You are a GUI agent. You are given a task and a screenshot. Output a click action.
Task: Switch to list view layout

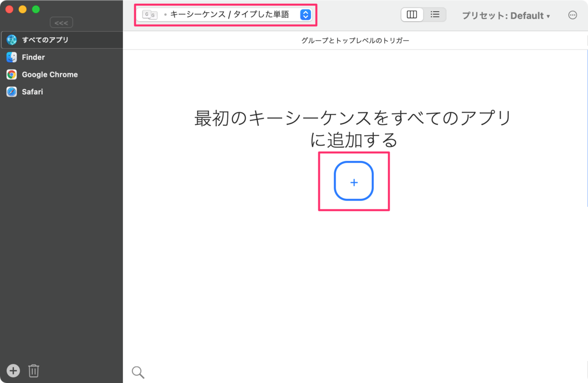coord(435,15)
